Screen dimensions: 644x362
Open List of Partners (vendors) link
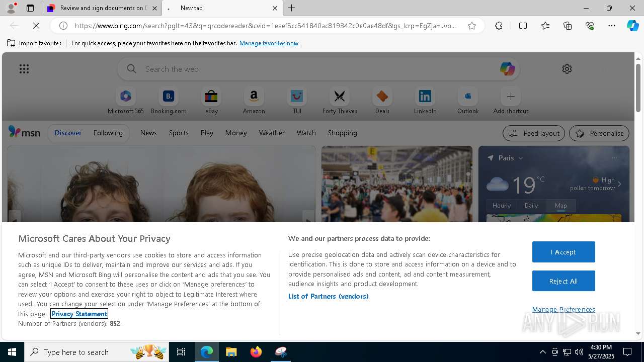(x=328, y=296)
